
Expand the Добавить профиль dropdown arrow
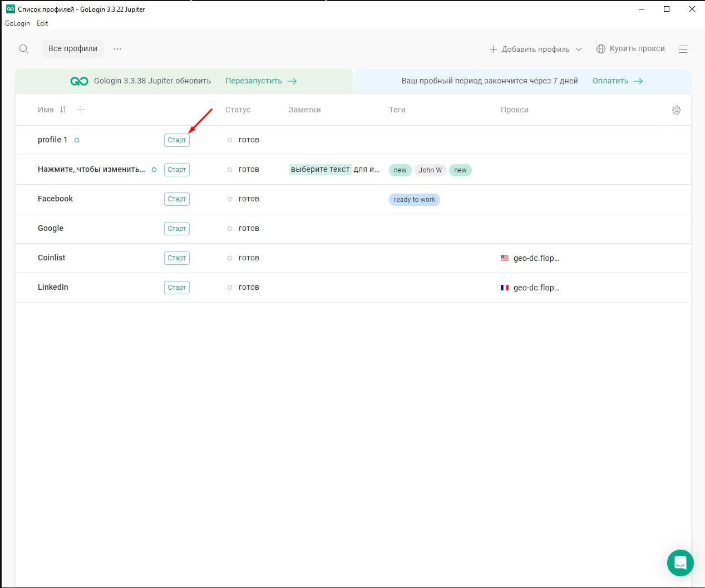click(579, 50)
